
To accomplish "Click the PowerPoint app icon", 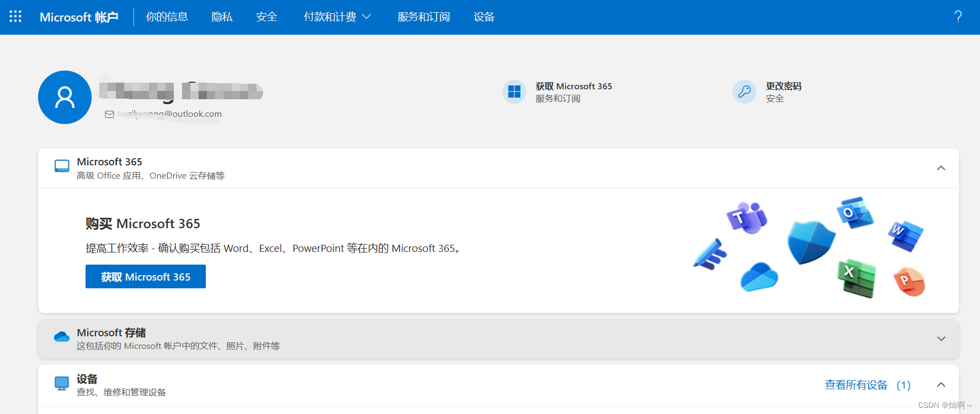I will [909, 281].
